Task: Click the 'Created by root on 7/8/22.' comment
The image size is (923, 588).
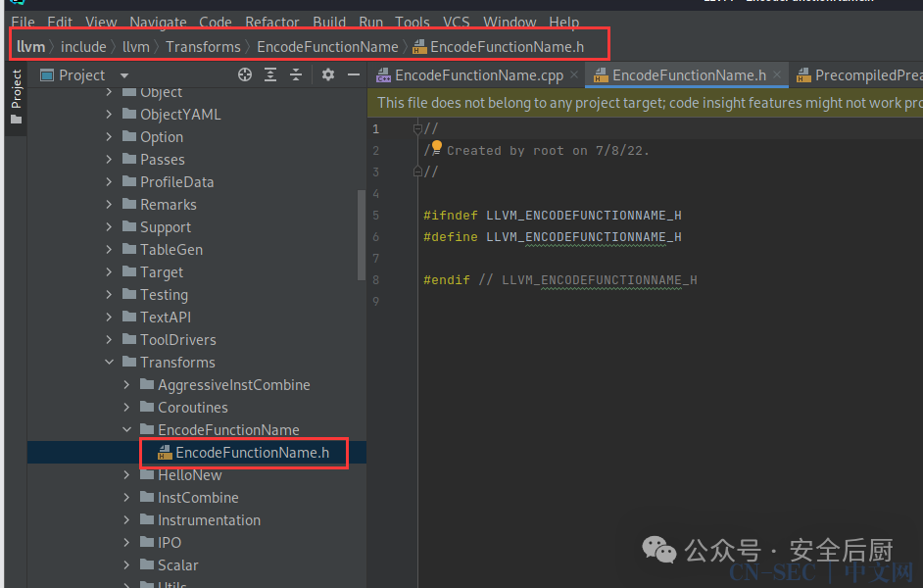Action: (548, 150)
